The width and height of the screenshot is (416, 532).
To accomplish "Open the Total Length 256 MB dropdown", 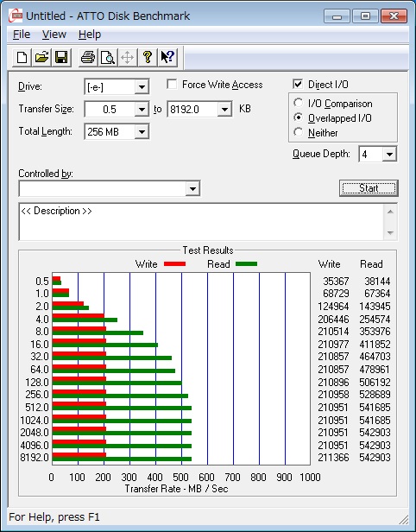I will coord(117,132).
